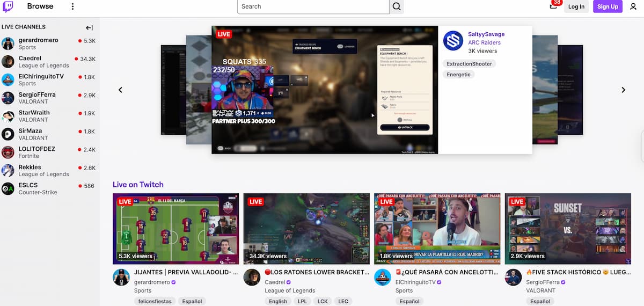Open Caedrel avatar in sidebar
Image resolution: width=644 pixels, height=306 pixels.
point(8,62)
